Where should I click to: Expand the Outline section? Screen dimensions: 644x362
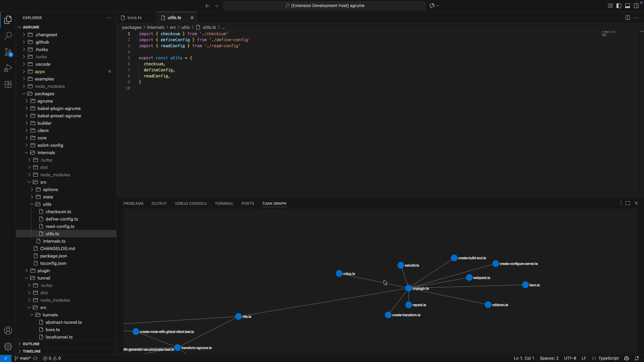[x=31, y=344]
